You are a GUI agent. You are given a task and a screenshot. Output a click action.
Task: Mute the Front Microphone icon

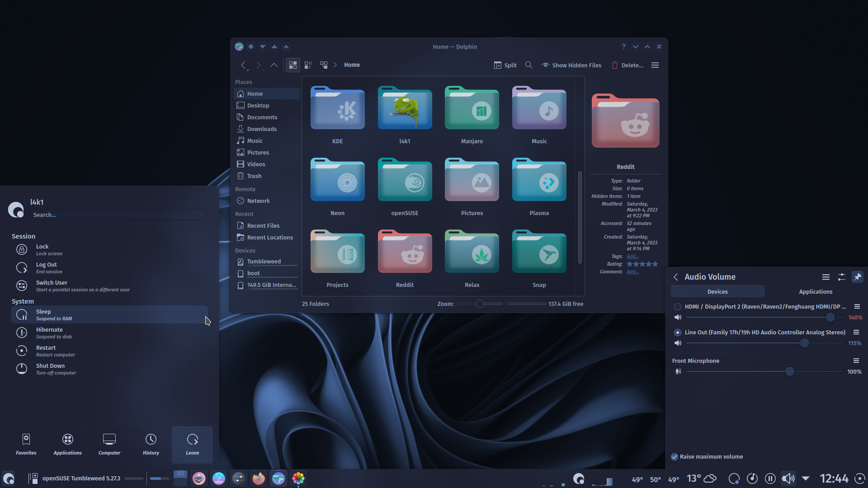click(x=678, y=371)
